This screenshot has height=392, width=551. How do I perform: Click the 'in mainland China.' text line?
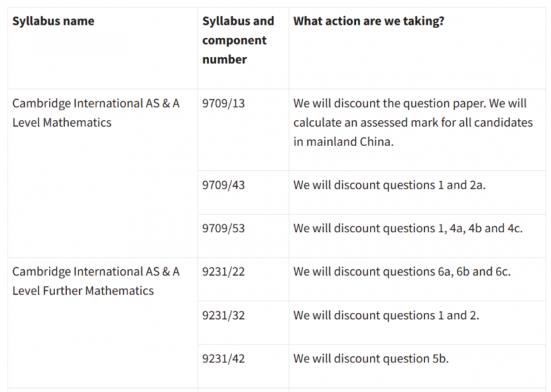(x=344, y=142)
